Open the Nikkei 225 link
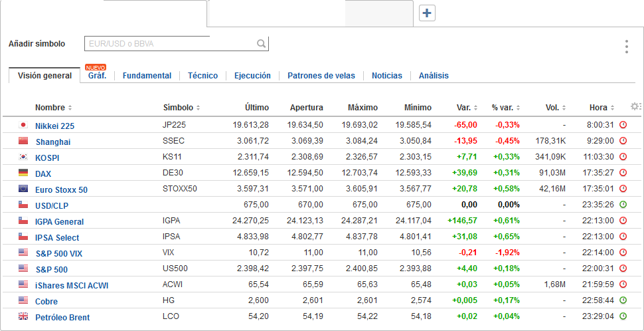Image resolution: width=644 pixels, height=331 pixels. pyautogui.click(x=54, y=126)
